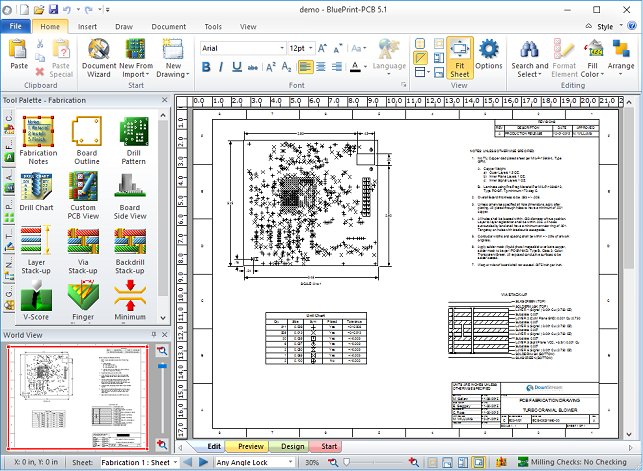The width and height of the screenshot is (643, 471).
Task: Toggle center text alignment
Action: coord(321,67)
